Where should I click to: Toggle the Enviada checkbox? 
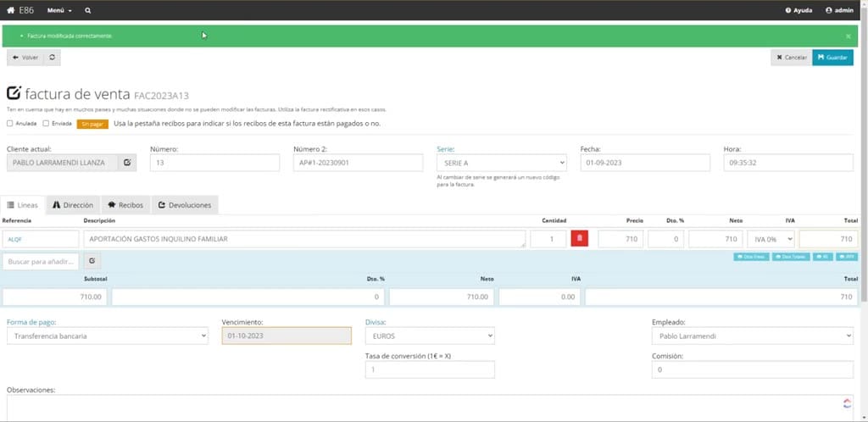(x=46, y=124)
